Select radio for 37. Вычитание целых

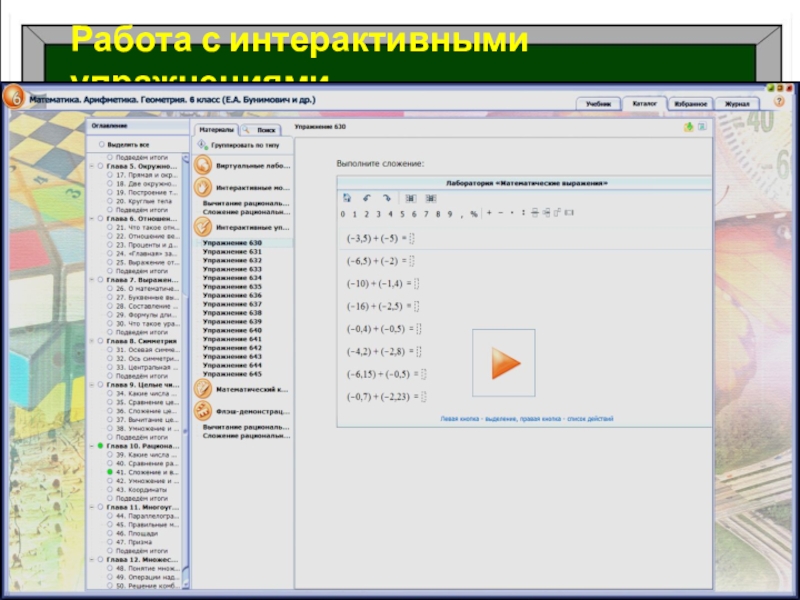pyautogui.click(x=110, y=420)
